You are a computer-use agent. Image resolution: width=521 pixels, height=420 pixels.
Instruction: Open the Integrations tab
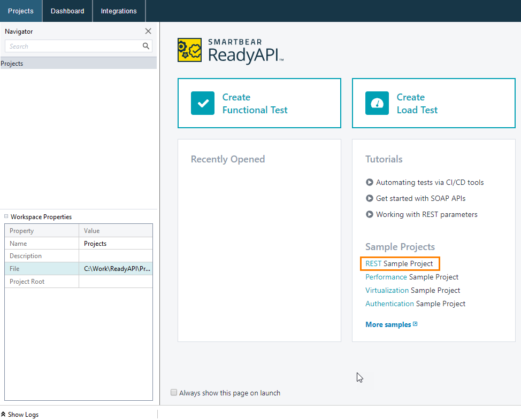pyautogui.click(x=119, y=11)
